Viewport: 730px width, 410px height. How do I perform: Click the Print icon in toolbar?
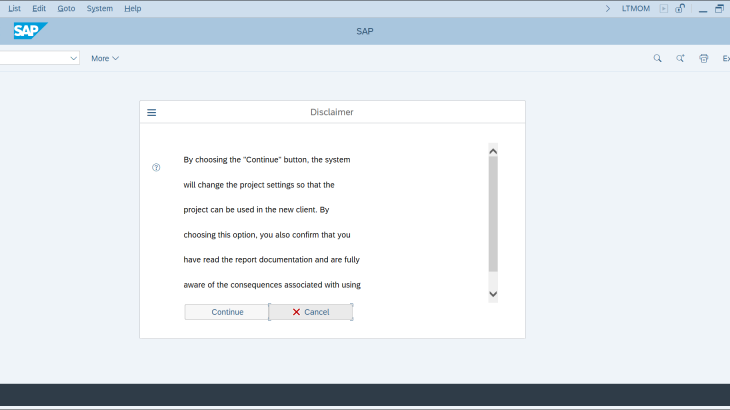tap(704, 58)
